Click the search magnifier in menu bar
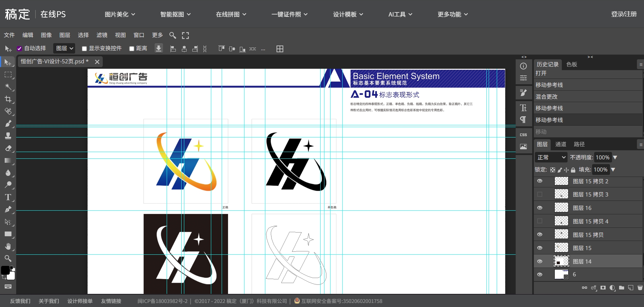 [172, 35]
